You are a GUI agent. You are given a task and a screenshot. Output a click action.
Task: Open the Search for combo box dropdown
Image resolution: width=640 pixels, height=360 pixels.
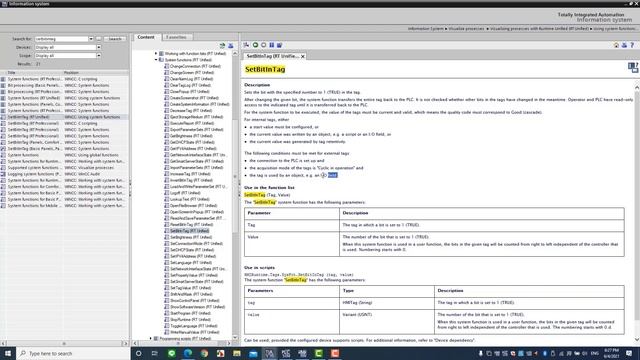pyautogui.click(x=91, y=39)
